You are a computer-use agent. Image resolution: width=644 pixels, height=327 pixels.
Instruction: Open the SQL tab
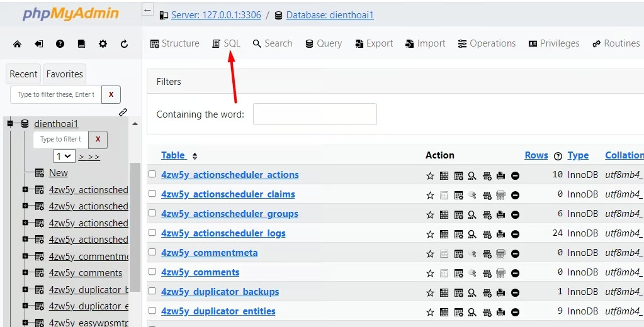(x=226, y=43)
